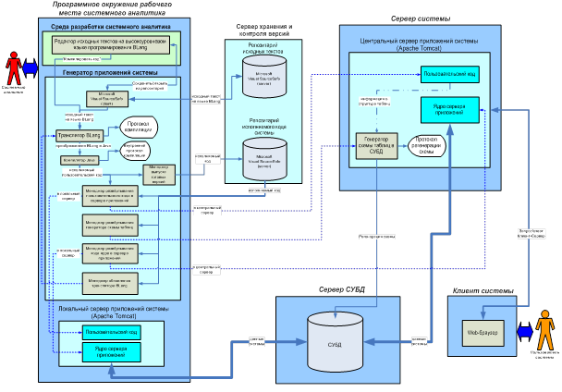This screenshot has height=392, width=562.
Task: Select the Microsoft Visual SourceSafe client block
Action: (x=106, y=98)
